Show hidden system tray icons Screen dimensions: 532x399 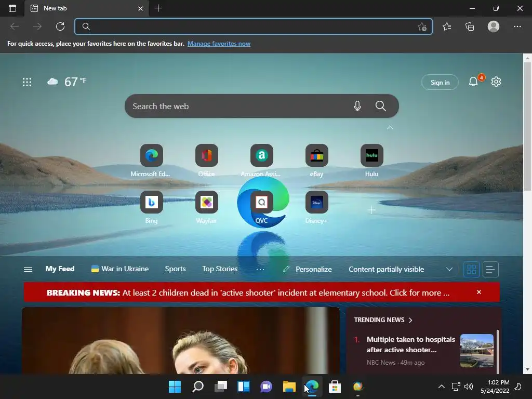[442, 387]
